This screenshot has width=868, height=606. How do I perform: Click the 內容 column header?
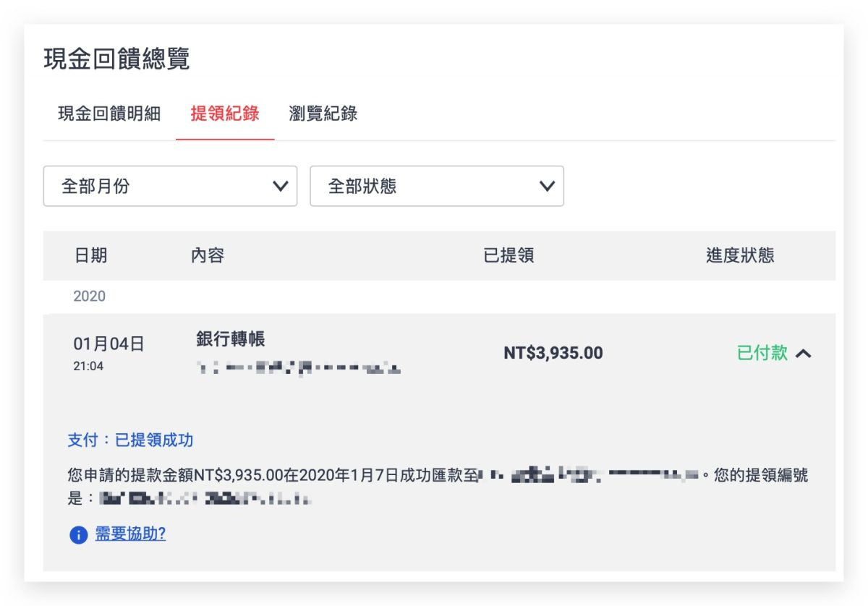[x=208, y=255]
